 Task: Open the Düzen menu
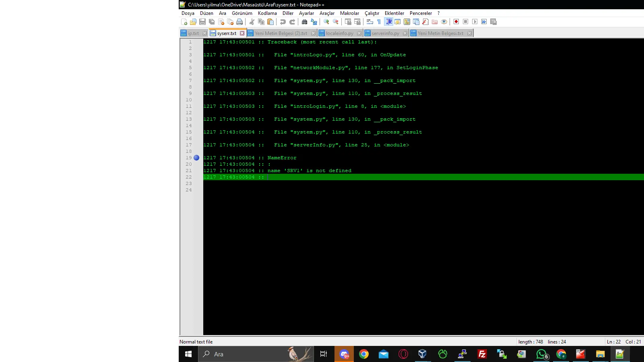point(206,13)
